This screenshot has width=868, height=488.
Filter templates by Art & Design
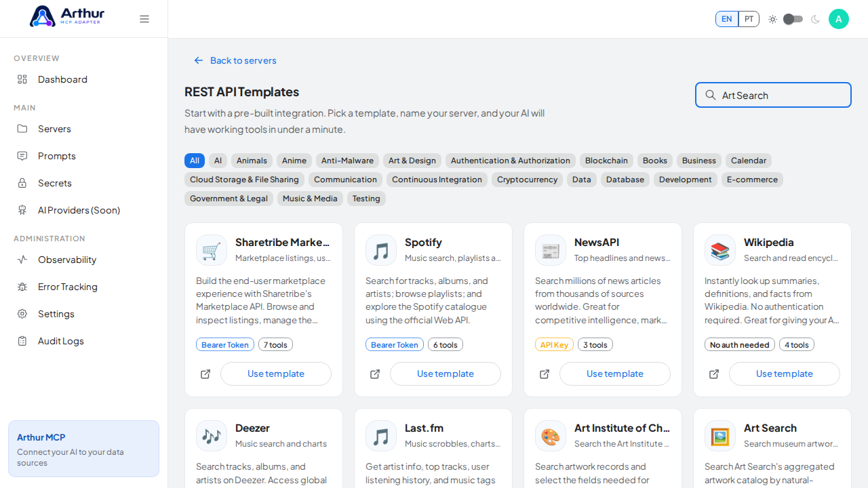click(x=412, y=161)
